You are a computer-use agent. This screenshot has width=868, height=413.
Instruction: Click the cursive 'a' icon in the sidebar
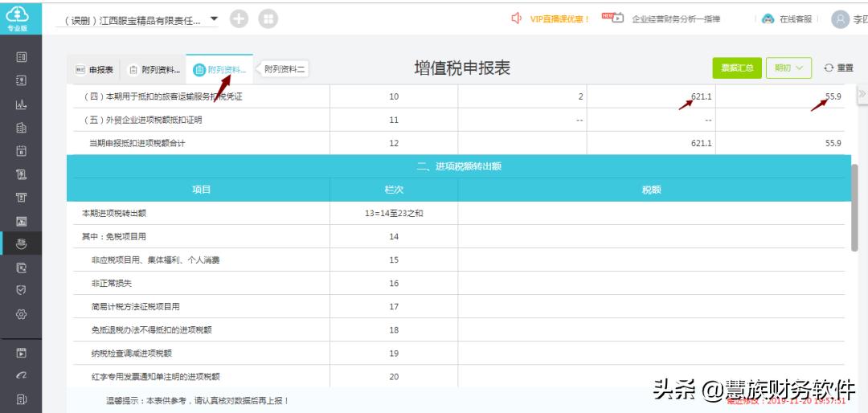click(22, 376)
